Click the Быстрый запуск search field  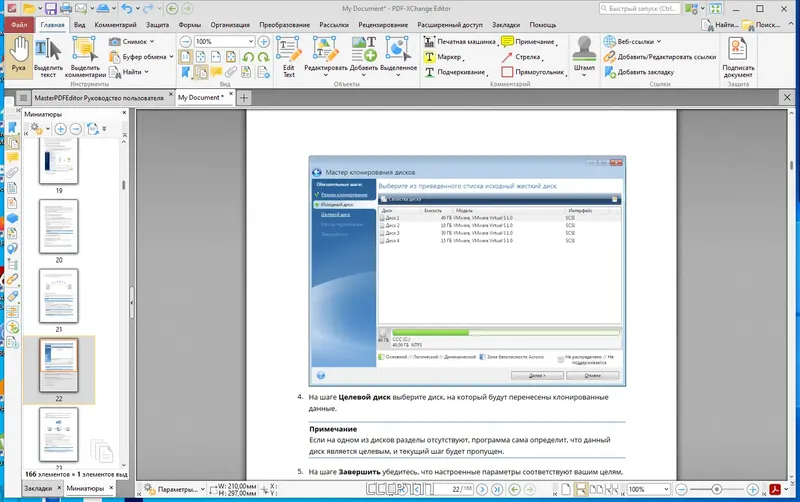point(639,9)
